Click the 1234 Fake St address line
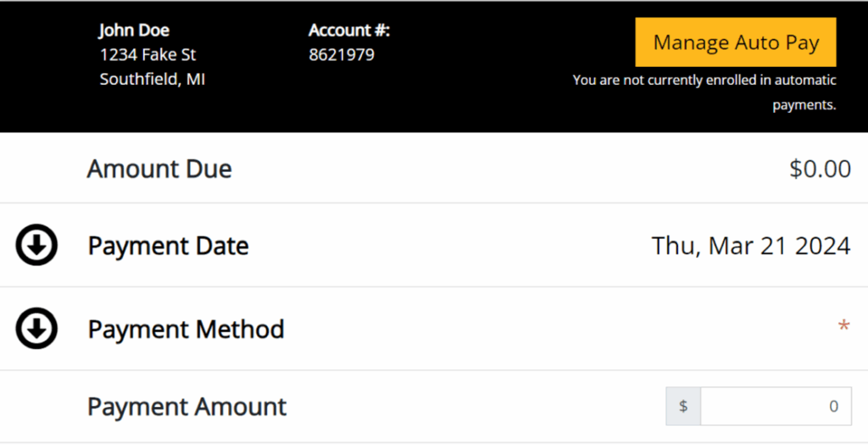 (x=147, y=55)
